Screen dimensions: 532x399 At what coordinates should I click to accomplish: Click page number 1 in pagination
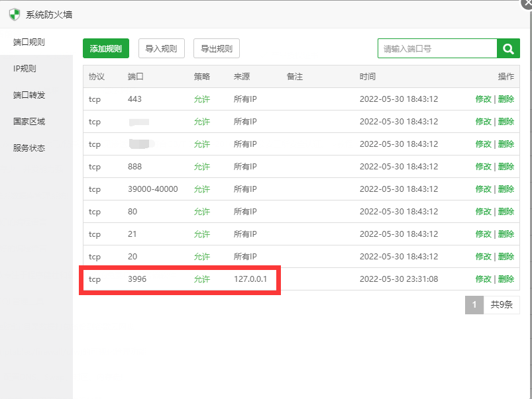pos(474,304)
